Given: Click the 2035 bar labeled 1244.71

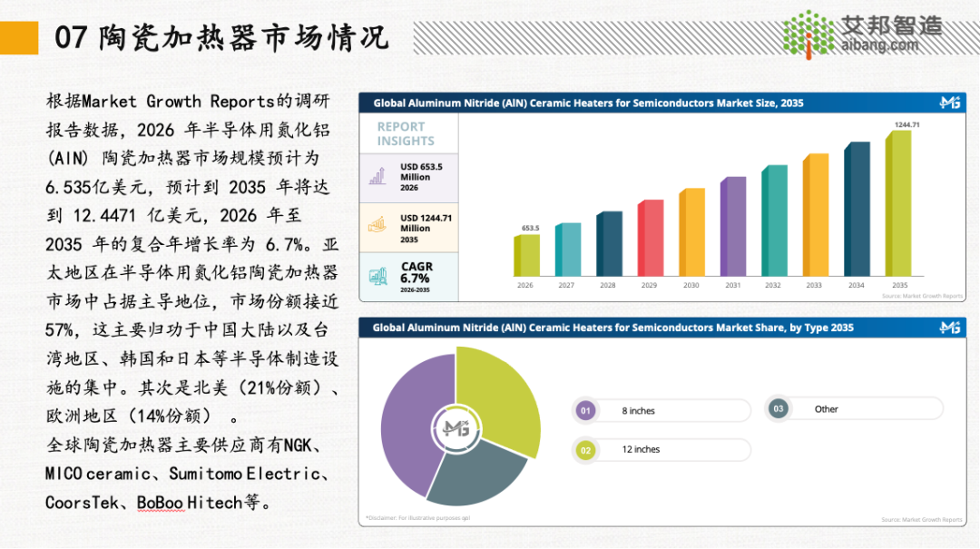Looking at the screenshot, I should (x=898, y=203).
